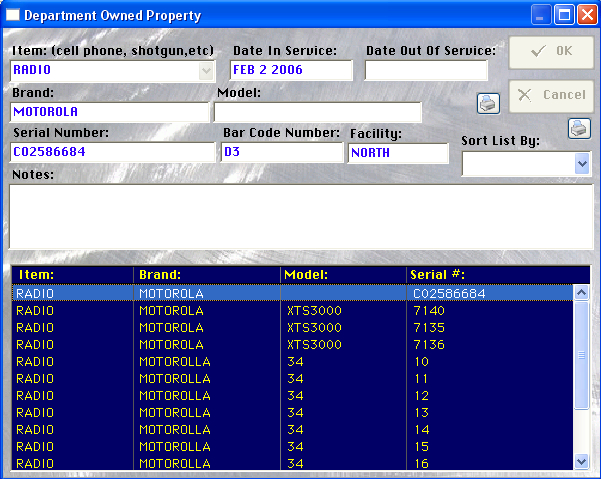Click the list scrollbar thumb

581,355
